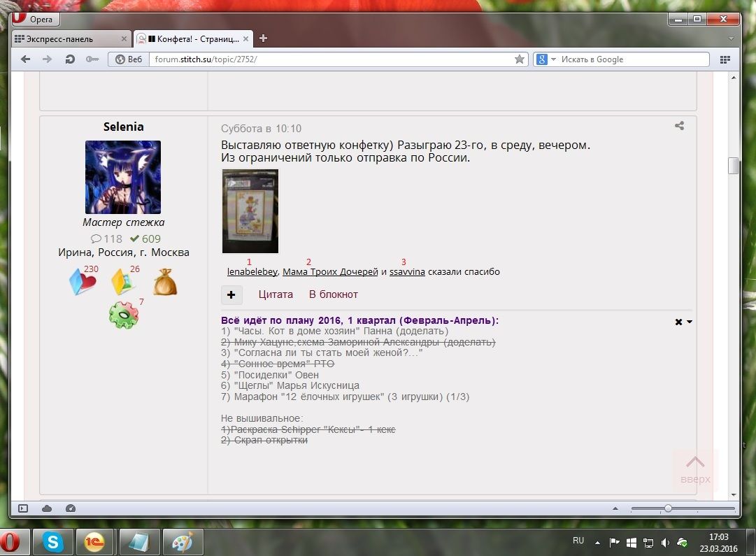Click the В блокнот link

pos(334,294)
